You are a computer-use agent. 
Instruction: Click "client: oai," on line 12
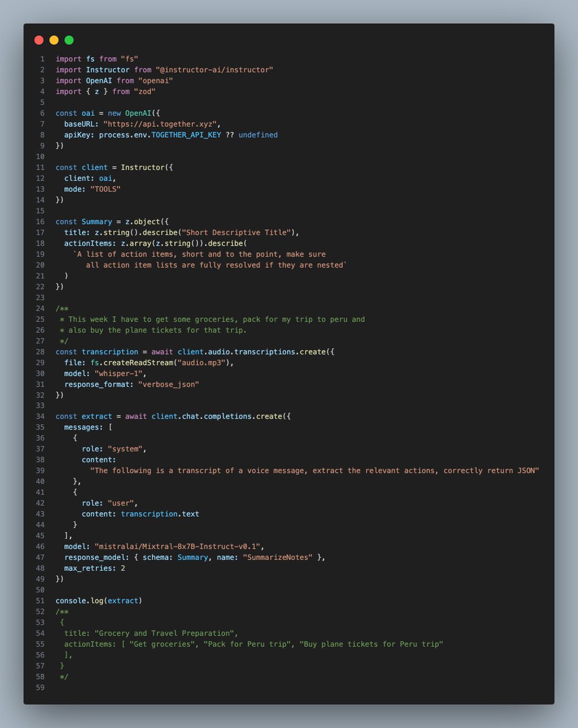(x=90, y=178)
